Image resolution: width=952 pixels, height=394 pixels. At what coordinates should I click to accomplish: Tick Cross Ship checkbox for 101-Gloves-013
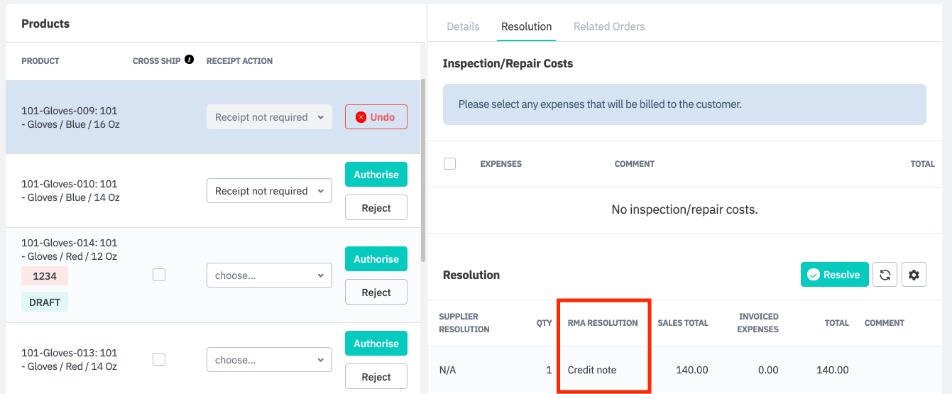(158, 359)
